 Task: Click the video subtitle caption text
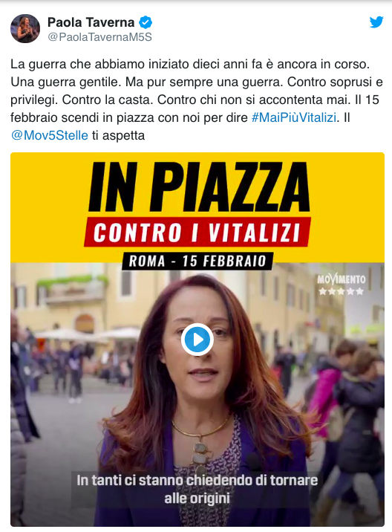tap(197, 489)
